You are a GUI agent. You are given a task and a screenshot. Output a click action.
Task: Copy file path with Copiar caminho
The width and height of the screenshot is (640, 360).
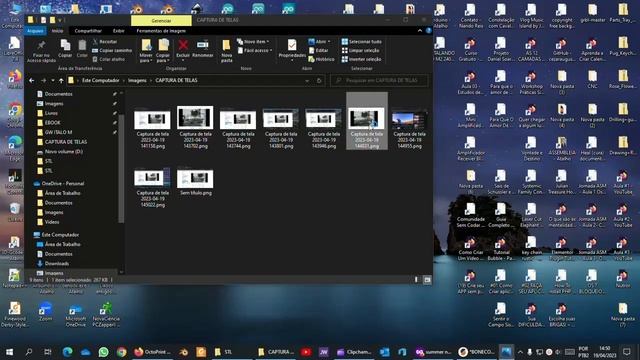pos(112,51)
